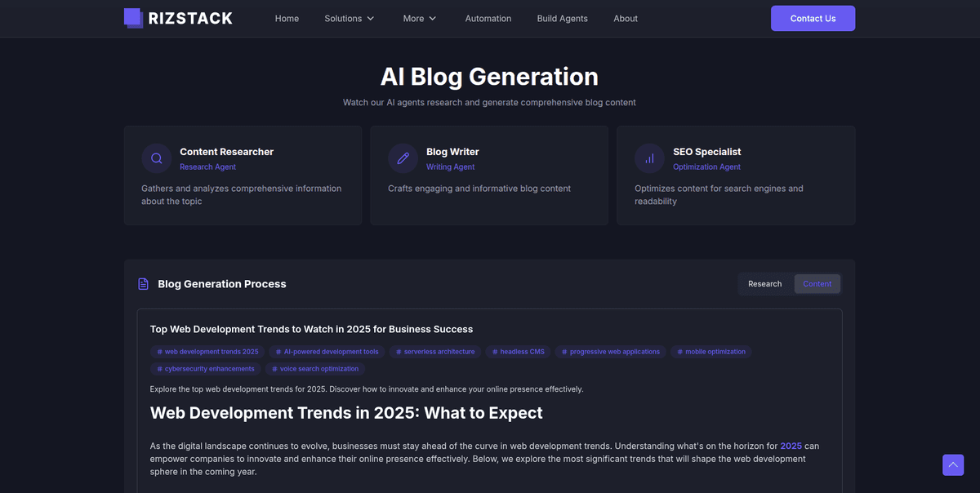Open the Automation page
Image resolution: width=980 pixels, height=493 pixels.
pos(488,18)
